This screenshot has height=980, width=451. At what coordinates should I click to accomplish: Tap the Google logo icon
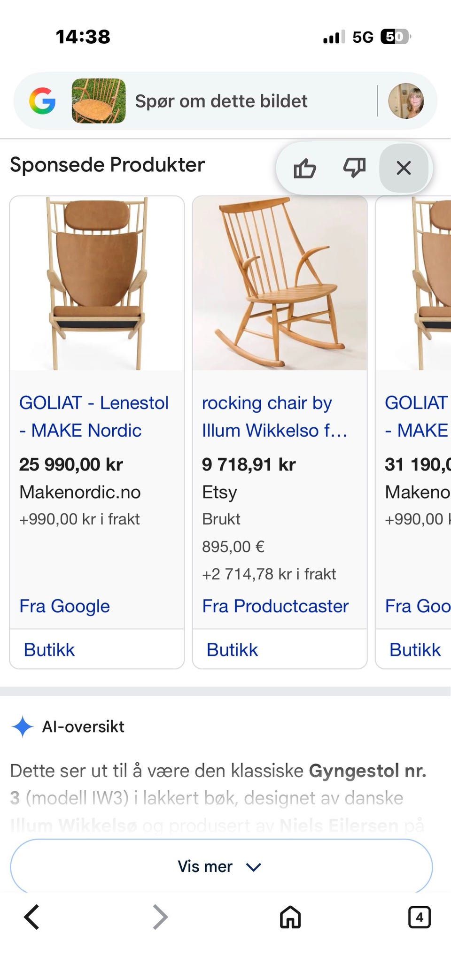click(x=42, y=101)
